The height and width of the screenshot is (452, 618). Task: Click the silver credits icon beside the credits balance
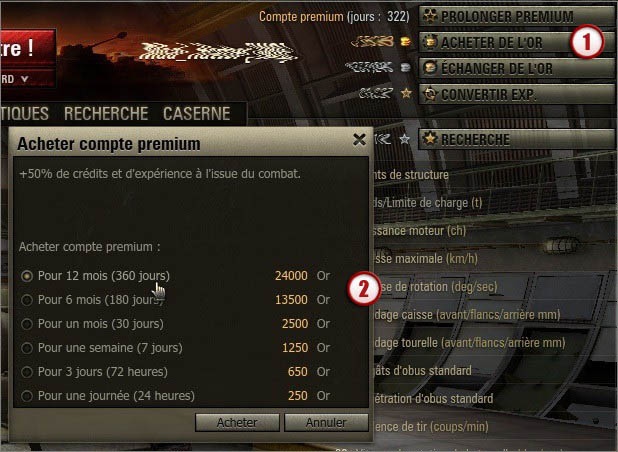[x=406, y=68]
